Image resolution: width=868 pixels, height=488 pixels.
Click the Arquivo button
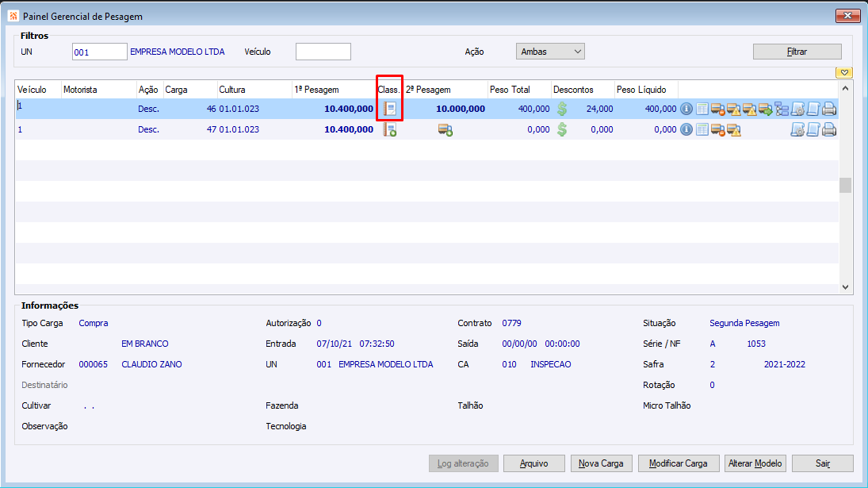click(x=533, y=463)
